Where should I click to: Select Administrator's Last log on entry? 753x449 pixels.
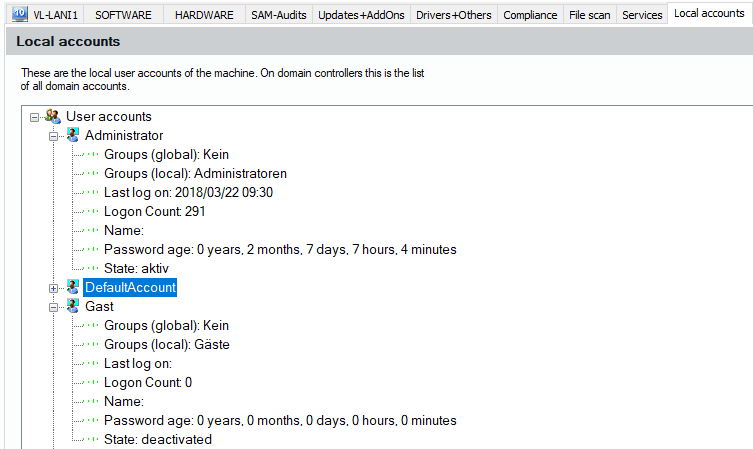coord(188,192)
